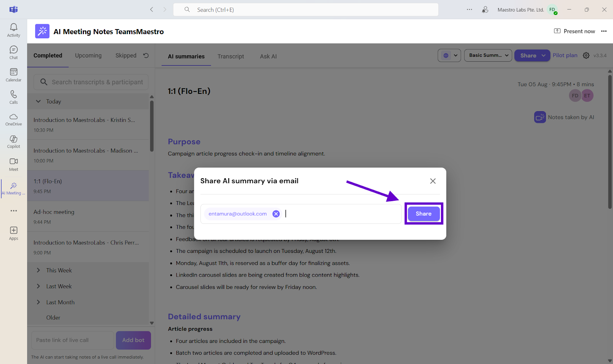Open the people/contacts icon in title bar
613x364 pixels.
(485, 10)
